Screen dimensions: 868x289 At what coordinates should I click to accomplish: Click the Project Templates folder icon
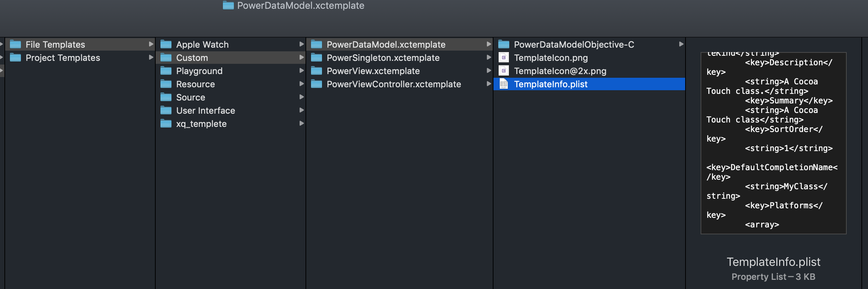pos(15,58)
